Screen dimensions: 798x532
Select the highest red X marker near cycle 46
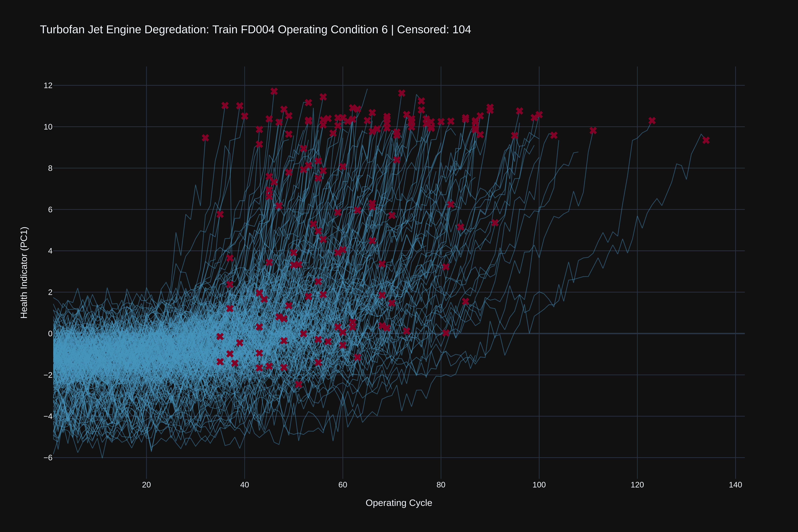tap(274, 91)
